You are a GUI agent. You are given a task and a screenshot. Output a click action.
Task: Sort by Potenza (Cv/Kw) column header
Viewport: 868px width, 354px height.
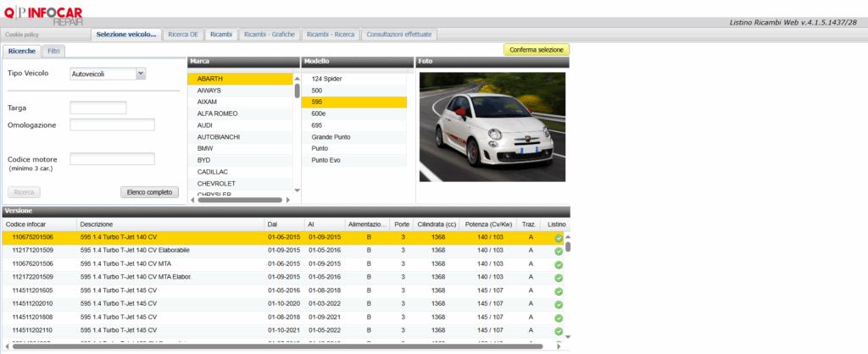click(487, 224)
